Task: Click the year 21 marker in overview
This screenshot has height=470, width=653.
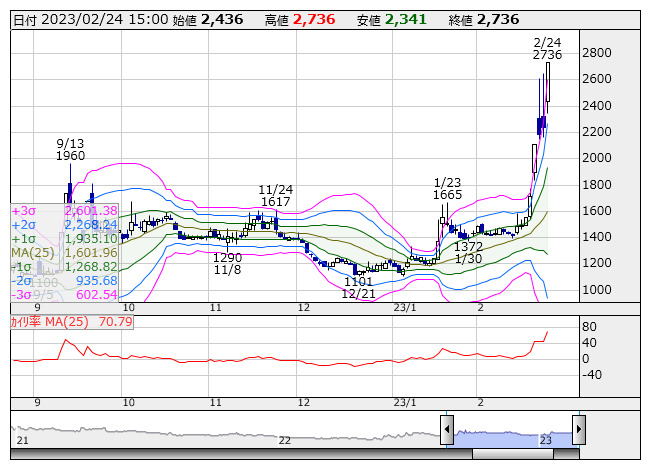Action: tap(22, 440)
